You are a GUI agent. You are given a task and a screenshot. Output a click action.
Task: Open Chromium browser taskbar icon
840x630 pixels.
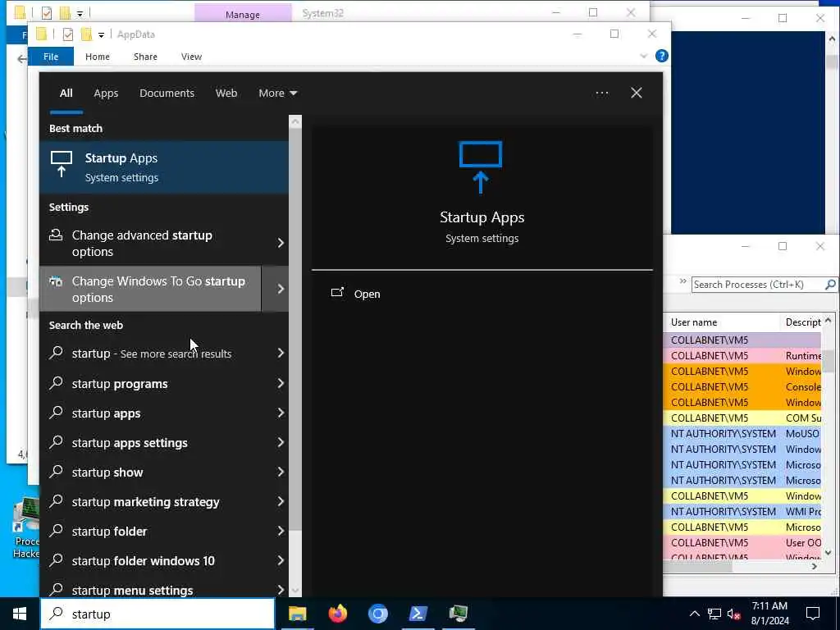tap(377, 614)
